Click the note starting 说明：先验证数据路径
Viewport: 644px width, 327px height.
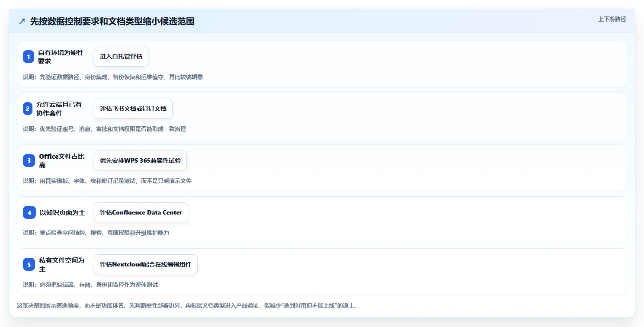point(113,77)
